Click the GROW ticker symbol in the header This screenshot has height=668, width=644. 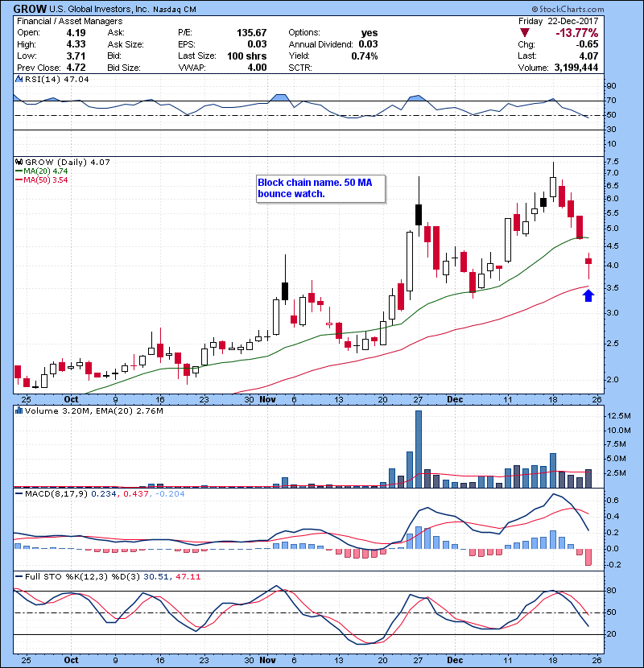tap(30, 9)
